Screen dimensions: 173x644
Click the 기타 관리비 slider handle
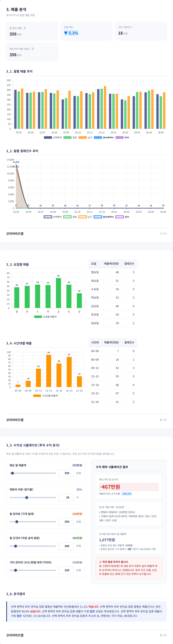pyautogui.click(x=15, y=570)
